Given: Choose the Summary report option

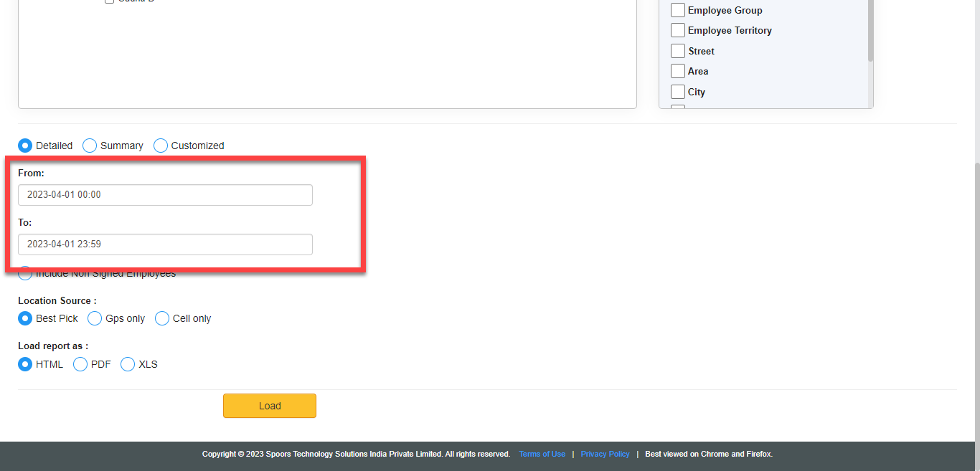Looking at the screenshot, I should tap(90, 146).
